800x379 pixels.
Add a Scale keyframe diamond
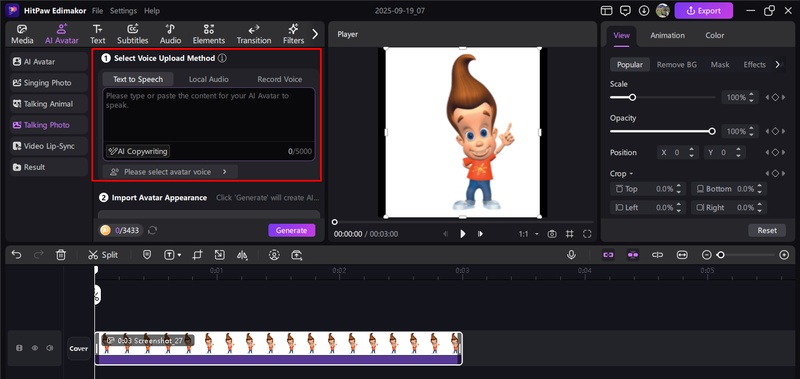[775, 97]
